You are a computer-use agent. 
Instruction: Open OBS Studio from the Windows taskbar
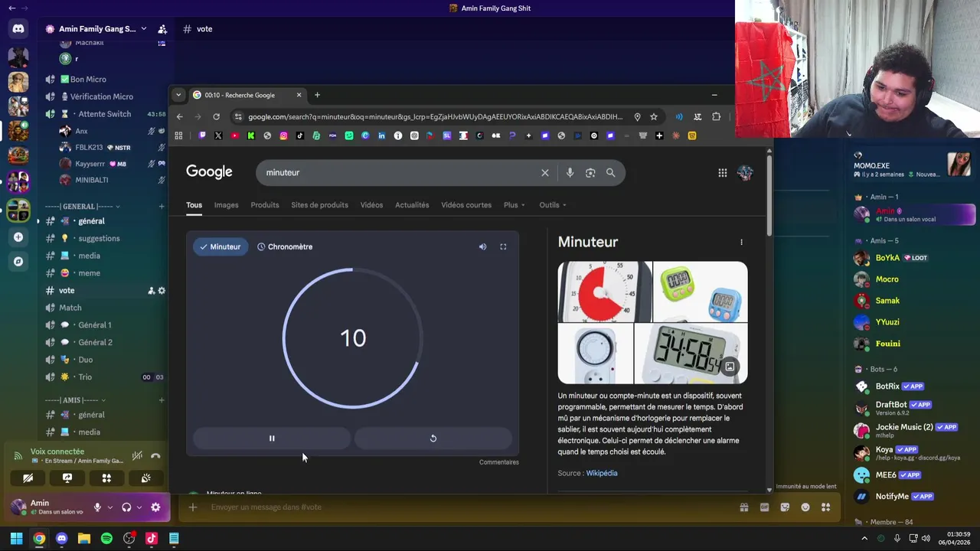129,539
